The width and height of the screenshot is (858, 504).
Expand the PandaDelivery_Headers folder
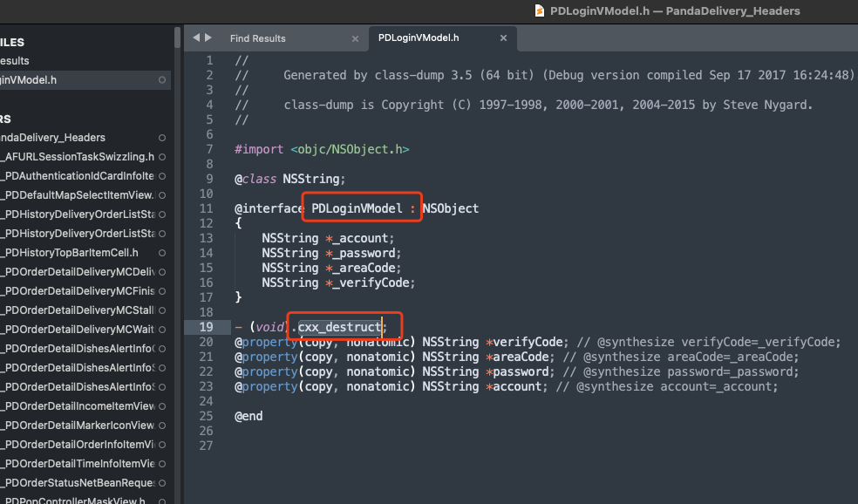point(52,138)
